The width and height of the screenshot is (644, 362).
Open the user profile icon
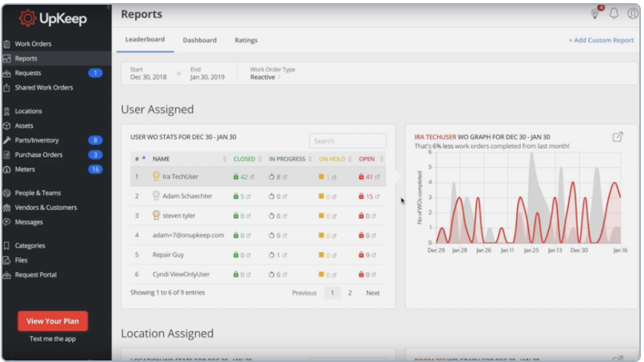[633, 13]
